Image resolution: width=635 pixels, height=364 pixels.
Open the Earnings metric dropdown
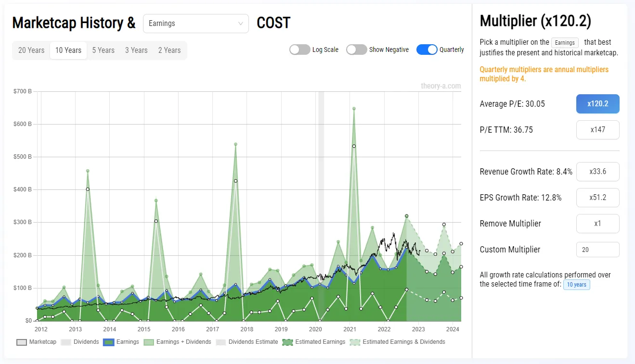(x=195, y=24)
